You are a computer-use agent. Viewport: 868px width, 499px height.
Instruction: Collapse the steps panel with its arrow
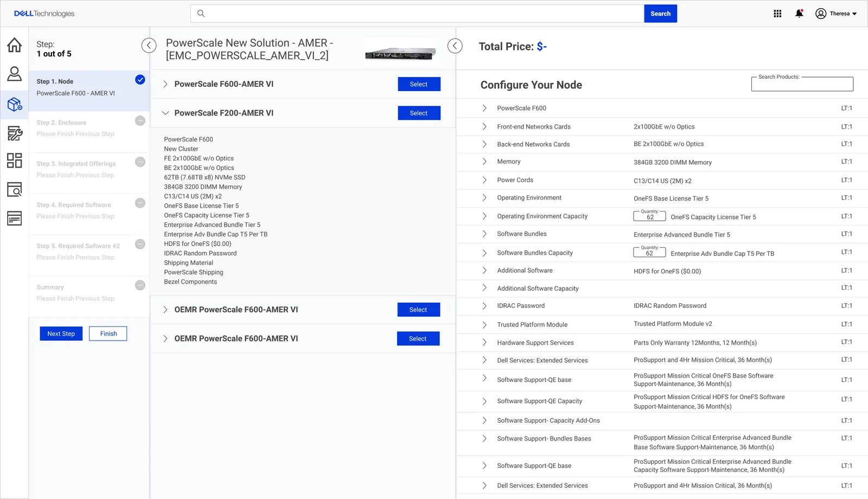[149, 46]
